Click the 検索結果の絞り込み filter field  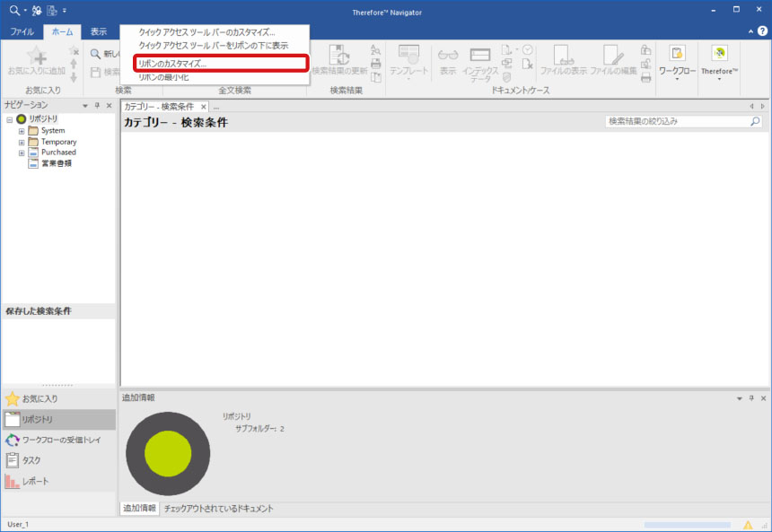[675, 121]
